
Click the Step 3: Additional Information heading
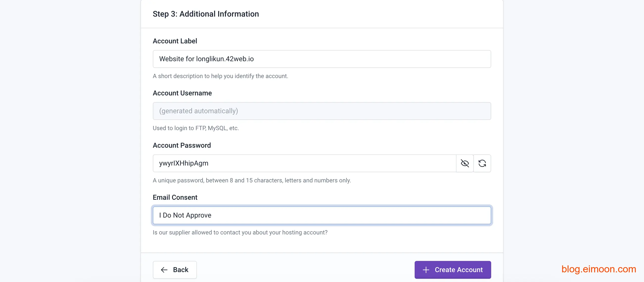click(206, 14)
